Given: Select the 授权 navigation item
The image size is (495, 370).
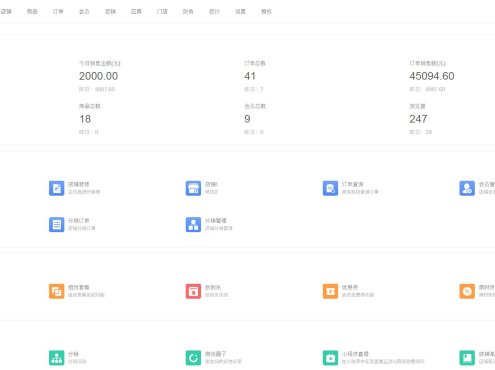Looking at the screenshot, I should coord(266,11).
